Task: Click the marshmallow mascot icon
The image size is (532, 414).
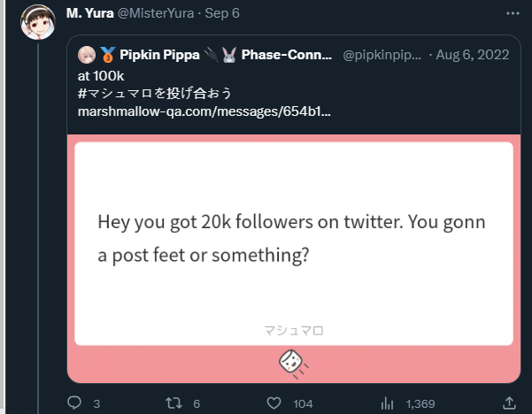Action: click(293, 364)
